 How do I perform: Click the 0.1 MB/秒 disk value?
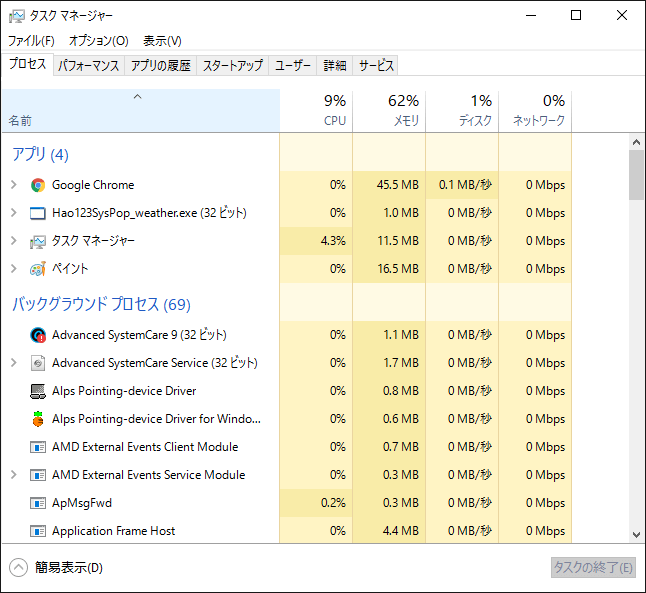465,185
